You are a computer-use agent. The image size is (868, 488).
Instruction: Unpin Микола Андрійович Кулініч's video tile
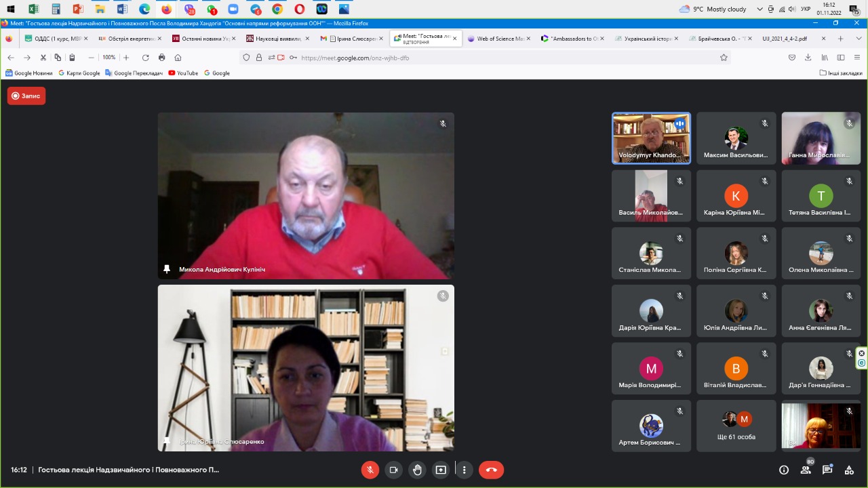[x=167, y=269]
